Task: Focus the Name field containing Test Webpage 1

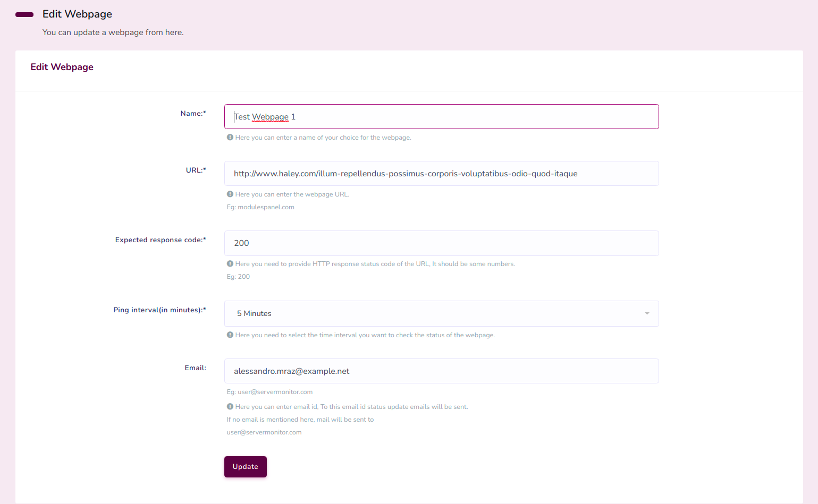Action: 441,117
